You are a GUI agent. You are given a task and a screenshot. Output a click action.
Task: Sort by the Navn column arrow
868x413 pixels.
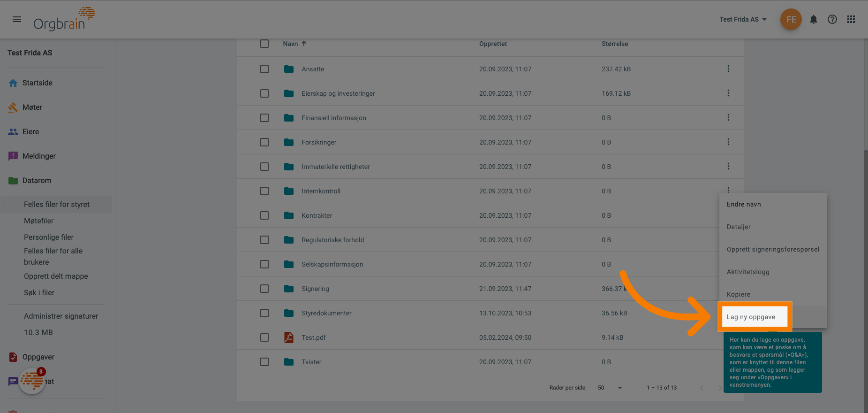304,44
